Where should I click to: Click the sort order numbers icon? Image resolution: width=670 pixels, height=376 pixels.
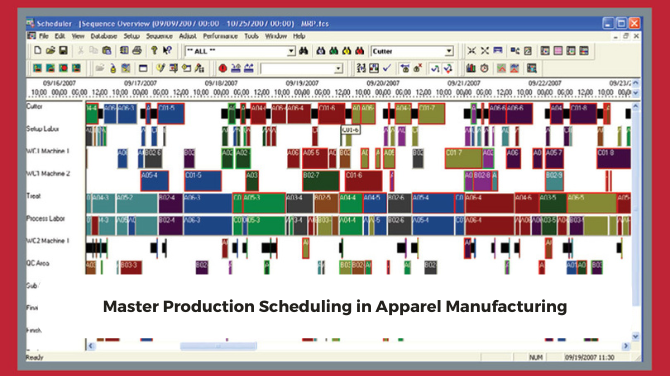click(x=361, y=68)
